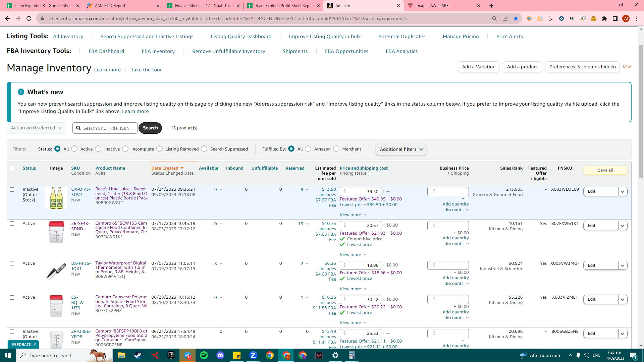Screen dimensions: 644x362
Task: Open Preferences: 5 columns hidden
Action: 583,67
